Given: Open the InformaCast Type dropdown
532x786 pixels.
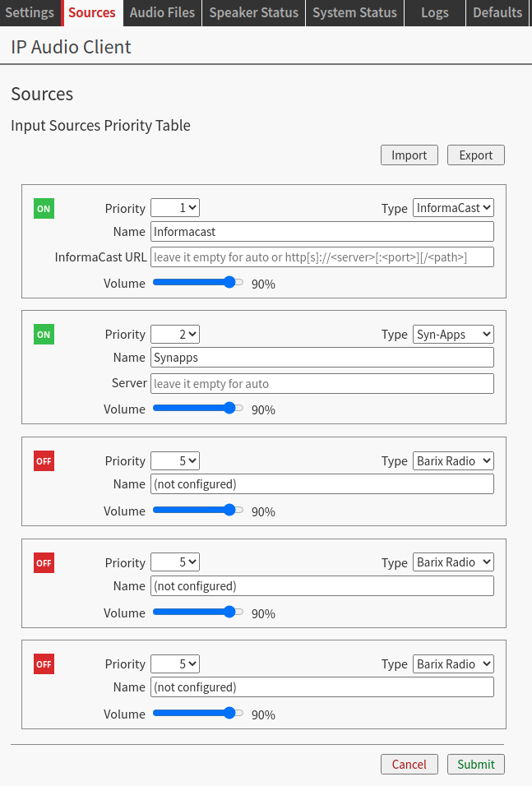Looking at the screenshot, I should (453, 208).
